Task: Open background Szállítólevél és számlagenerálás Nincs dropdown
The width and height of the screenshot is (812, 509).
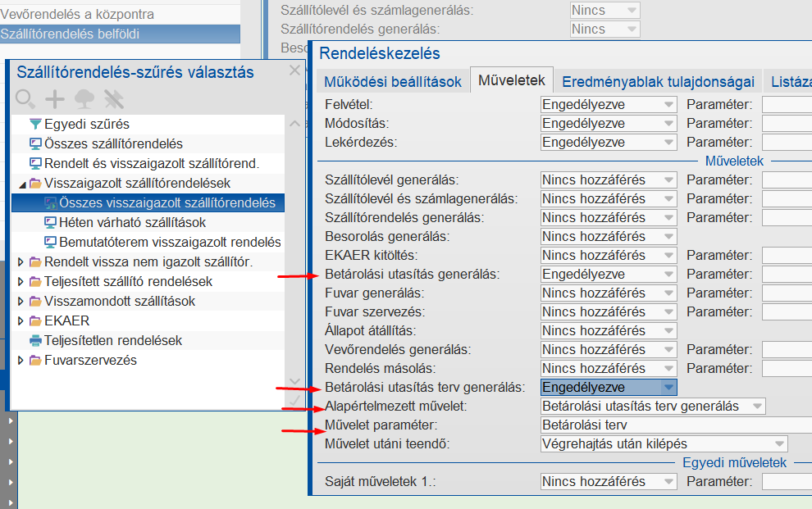Action: (x=604, y=11)
